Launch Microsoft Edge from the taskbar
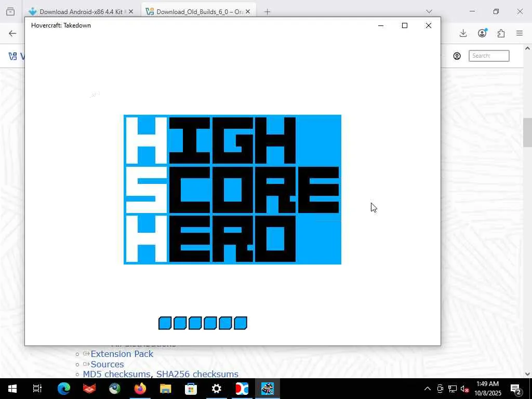This screenshot has height=399, width=532. 64,389
